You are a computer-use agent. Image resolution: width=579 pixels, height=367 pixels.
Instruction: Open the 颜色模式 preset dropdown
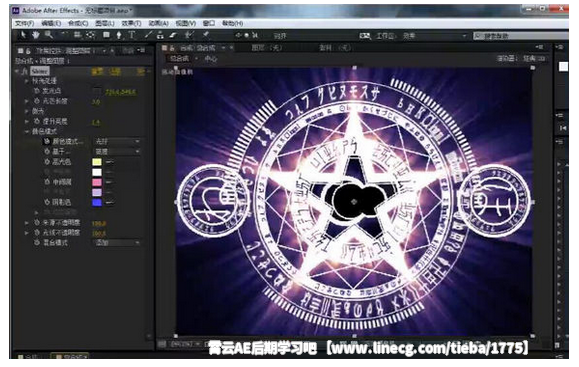(x=117, y=141)
